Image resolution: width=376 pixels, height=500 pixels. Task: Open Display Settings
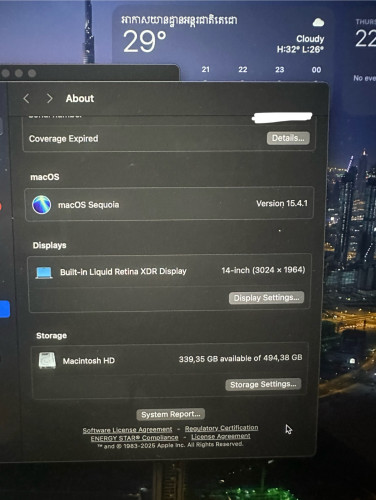266,298
